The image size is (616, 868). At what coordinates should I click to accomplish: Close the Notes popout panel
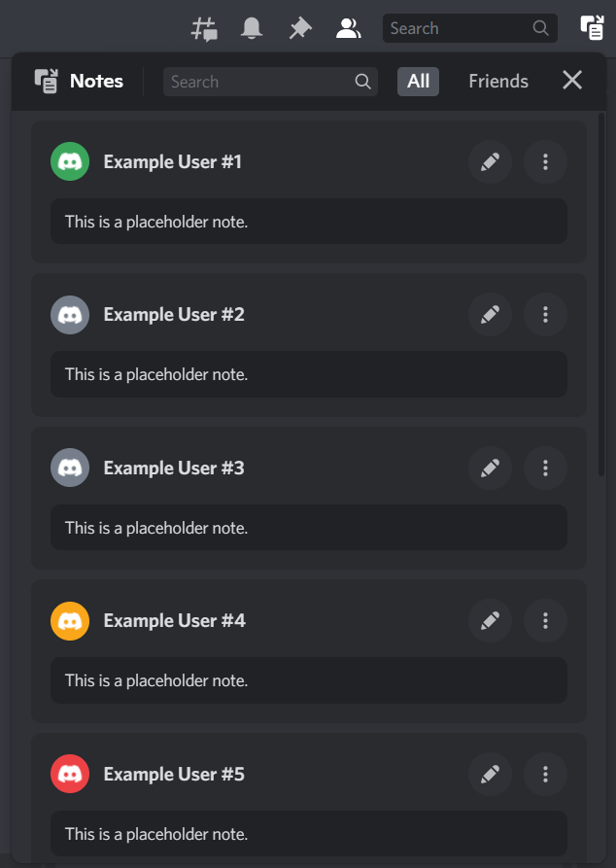[x=572, y=81]
